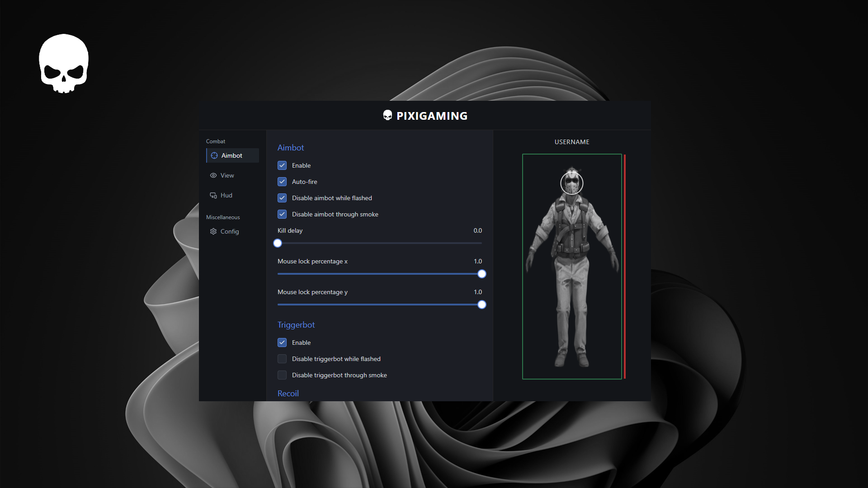Switch to the View section

pyautogui.click(x=233, y=175)
